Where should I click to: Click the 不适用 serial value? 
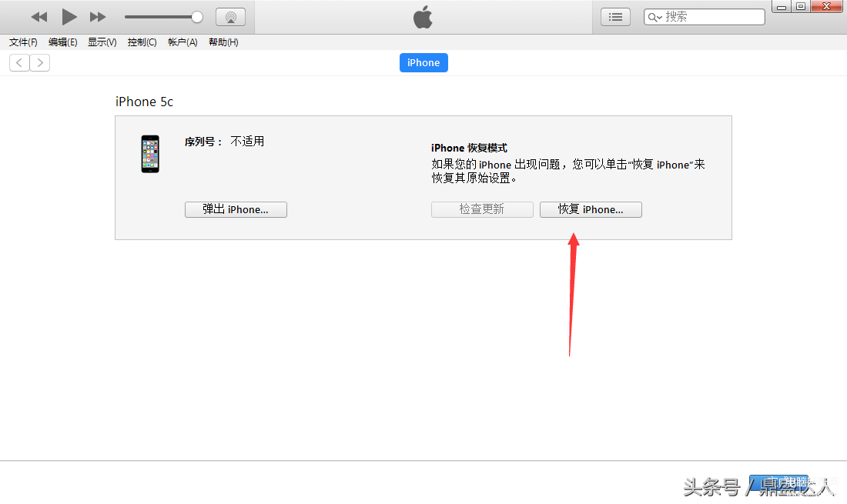247,142
